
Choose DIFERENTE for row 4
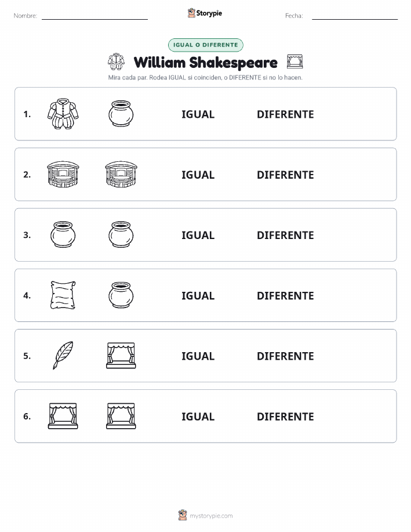tap(285, 295)
